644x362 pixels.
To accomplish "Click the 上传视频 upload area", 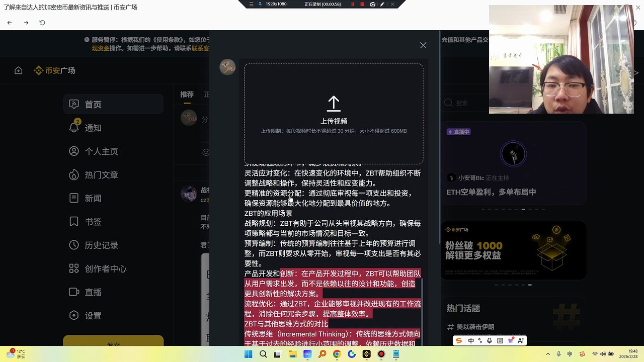I will tap(334, 114).
